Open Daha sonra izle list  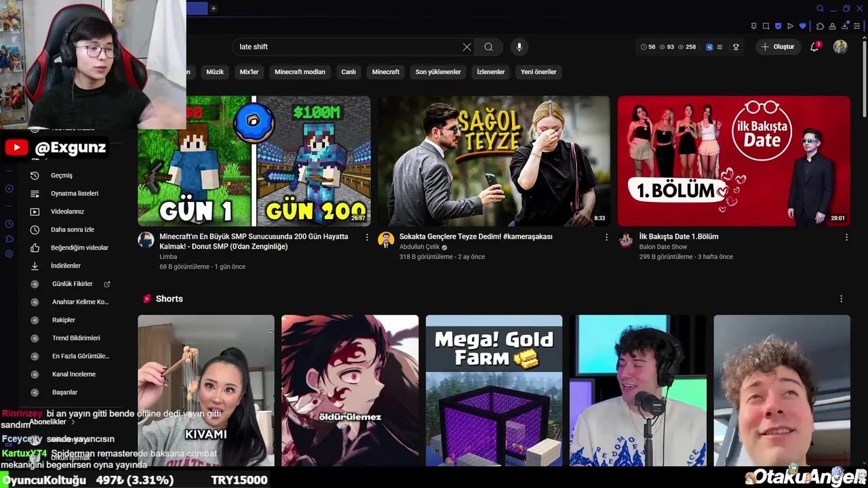[70, 230]
